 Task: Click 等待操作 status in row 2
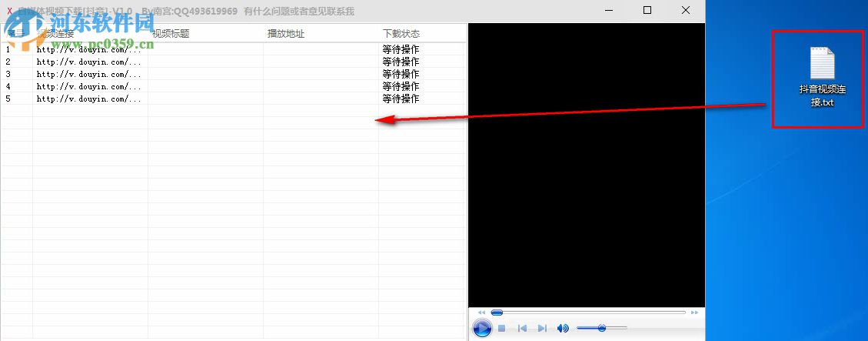pyautogui.click(x=401, y=62)
